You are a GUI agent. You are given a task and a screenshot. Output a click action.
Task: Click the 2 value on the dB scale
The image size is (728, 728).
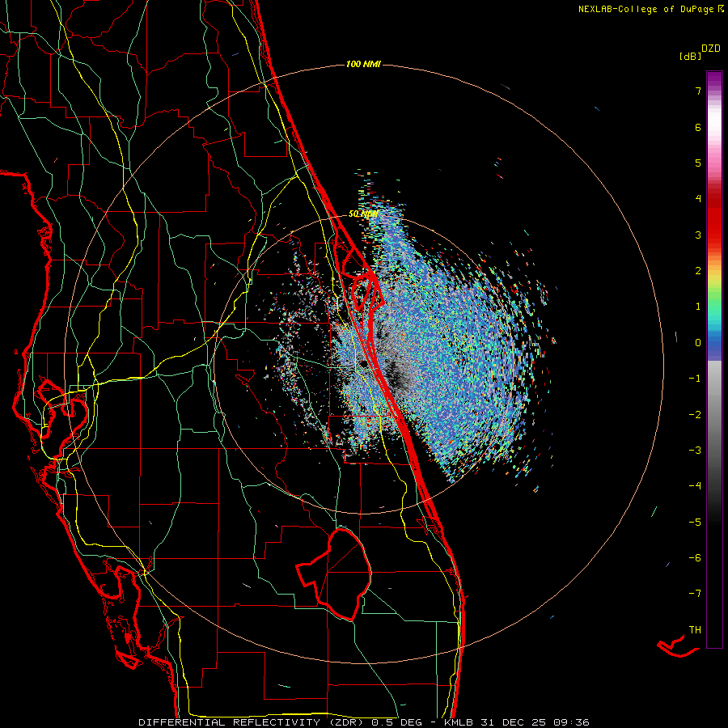(698, 271)
